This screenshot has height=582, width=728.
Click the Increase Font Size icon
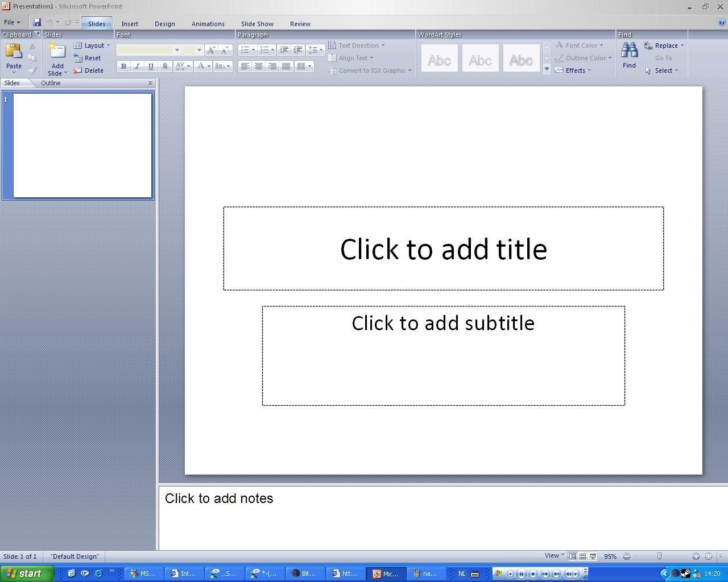click(211, 50)
